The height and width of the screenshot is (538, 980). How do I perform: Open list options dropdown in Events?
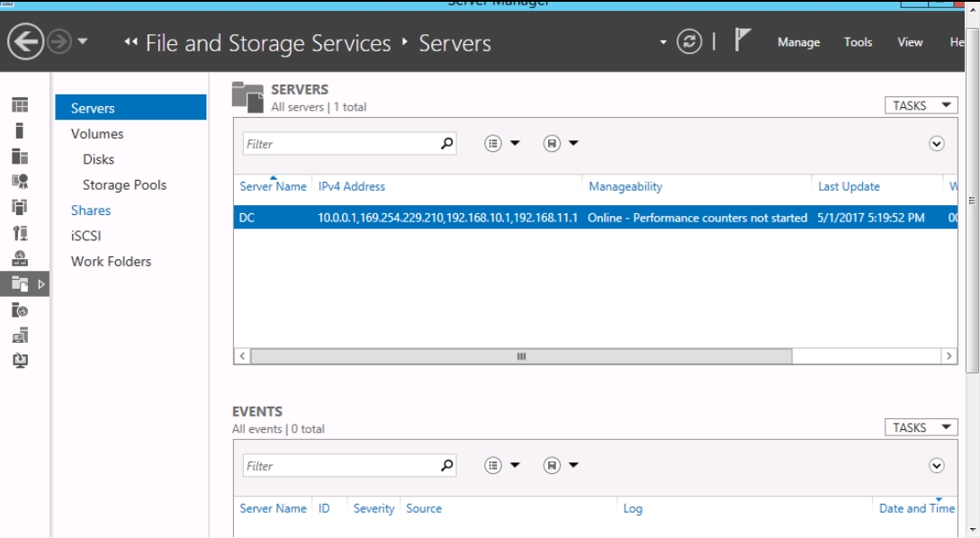501,465
